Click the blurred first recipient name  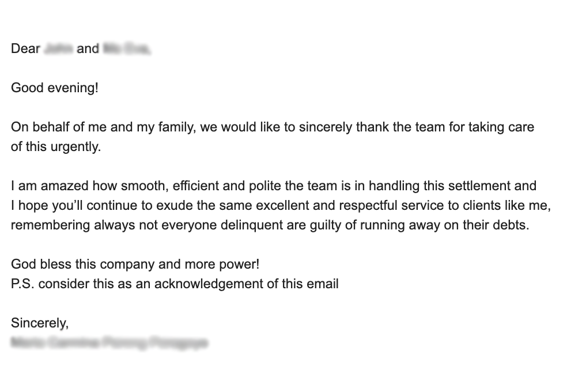click(x=58, y=48)
